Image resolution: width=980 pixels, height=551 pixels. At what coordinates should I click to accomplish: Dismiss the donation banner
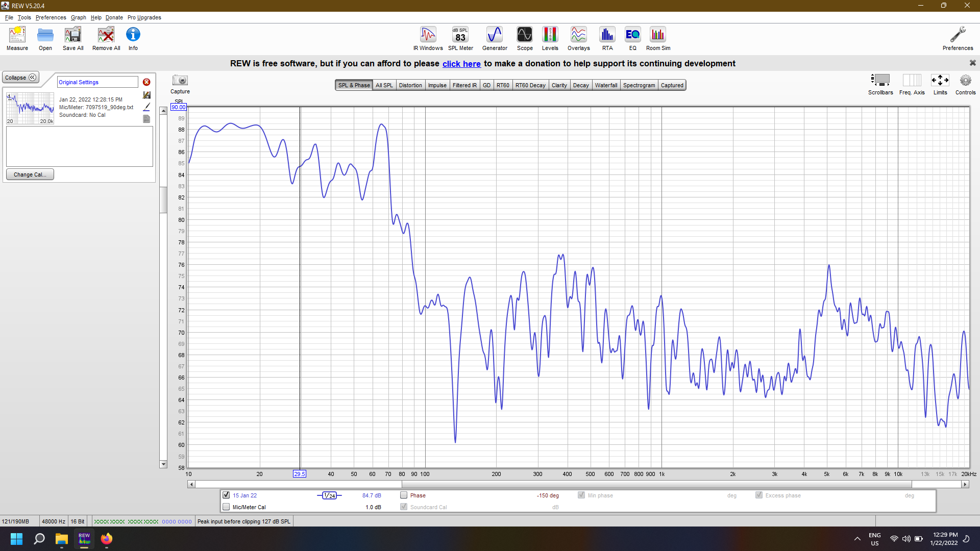point(972,63)
